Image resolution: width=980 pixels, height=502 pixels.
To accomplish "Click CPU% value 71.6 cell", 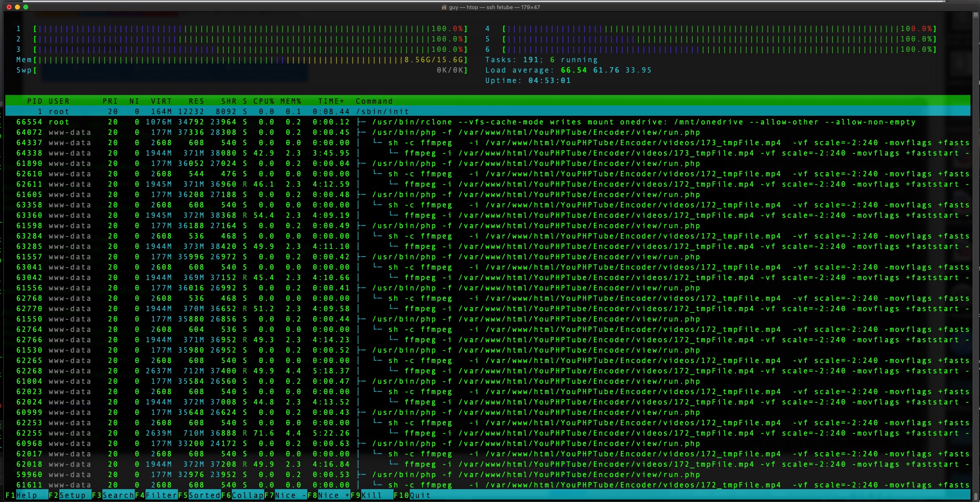I will click(264, 433).
